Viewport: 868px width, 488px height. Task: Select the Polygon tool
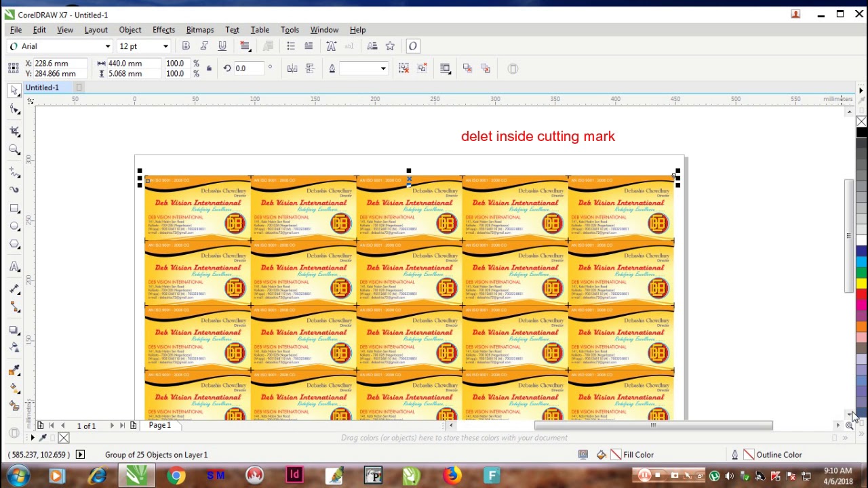click(14, 245)
